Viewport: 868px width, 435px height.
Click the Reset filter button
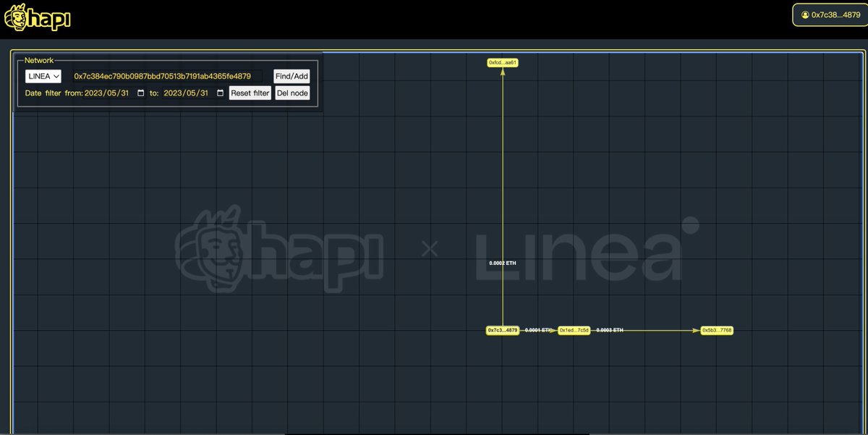[x=250, y=93]
